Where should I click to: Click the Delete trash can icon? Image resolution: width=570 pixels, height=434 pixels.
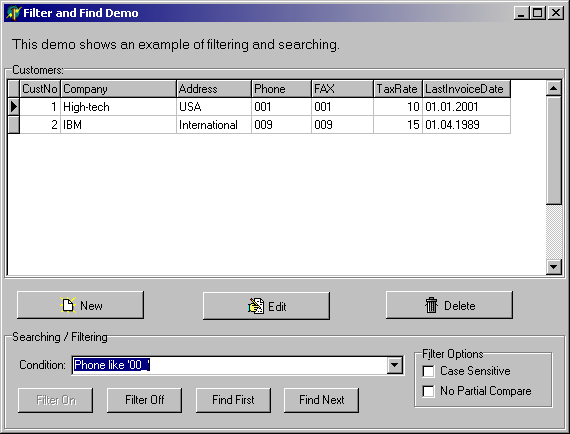pyautogui.click(x=431, y=305)
